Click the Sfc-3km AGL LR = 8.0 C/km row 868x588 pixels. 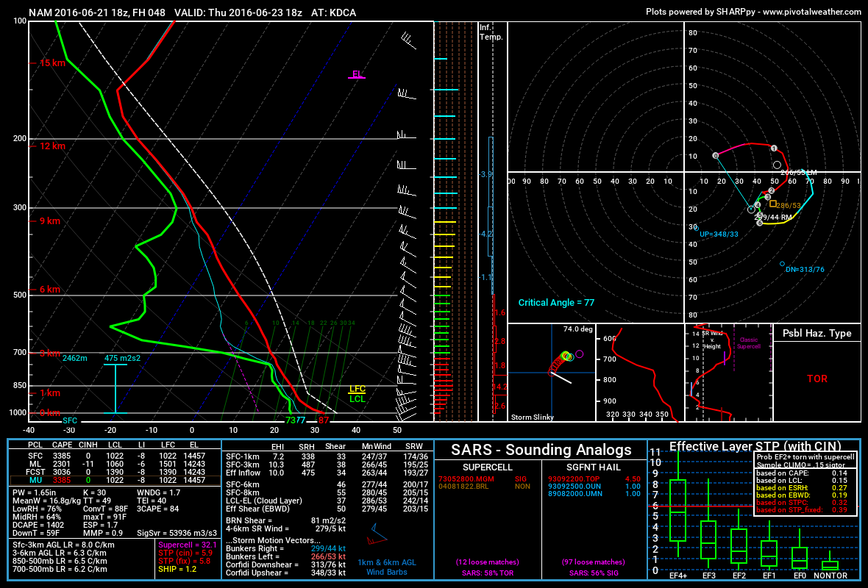(63, 545)
